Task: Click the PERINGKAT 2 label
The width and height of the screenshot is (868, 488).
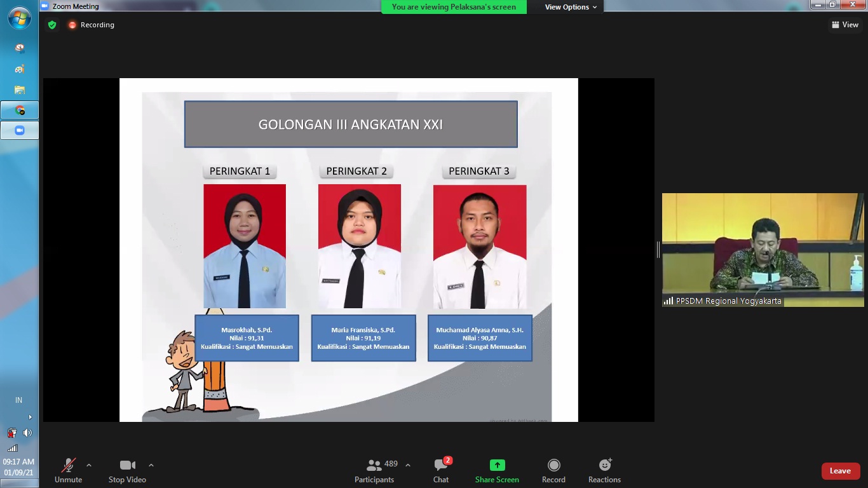Action: click(x=356, y=171)
